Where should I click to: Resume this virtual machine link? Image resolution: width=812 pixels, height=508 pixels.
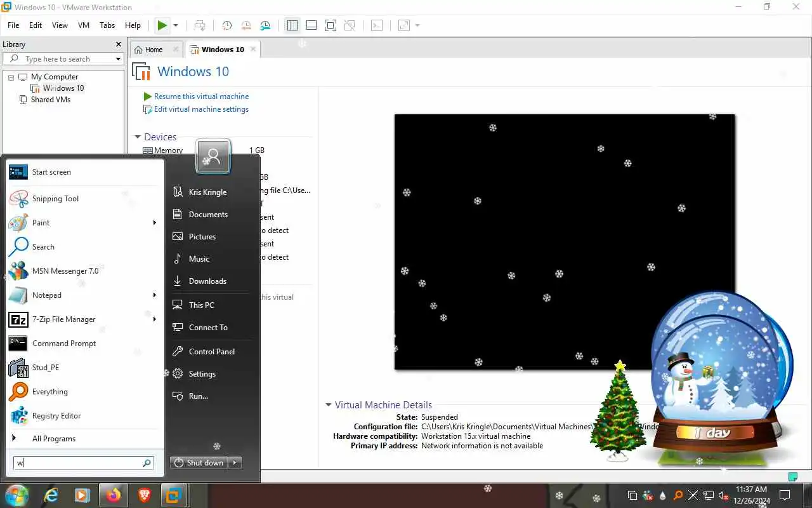pyautogui.click(x=201, y=97)
